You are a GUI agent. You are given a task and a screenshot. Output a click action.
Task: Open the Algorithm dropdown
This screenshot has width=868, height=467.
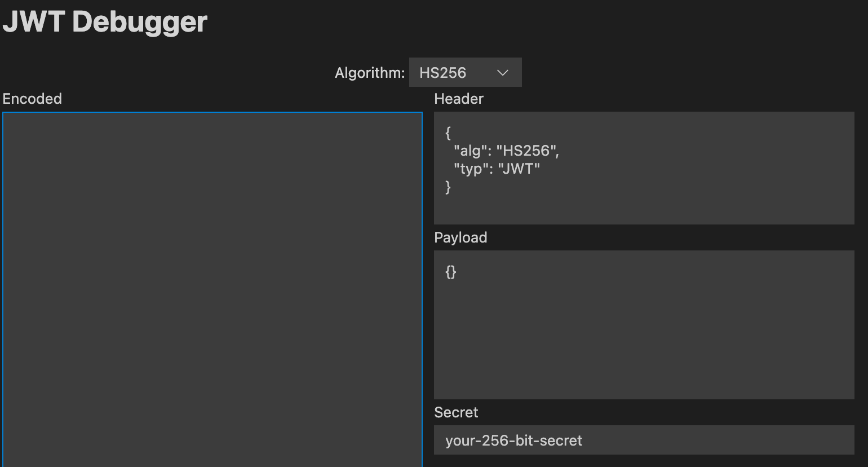(x=464, y=72)
